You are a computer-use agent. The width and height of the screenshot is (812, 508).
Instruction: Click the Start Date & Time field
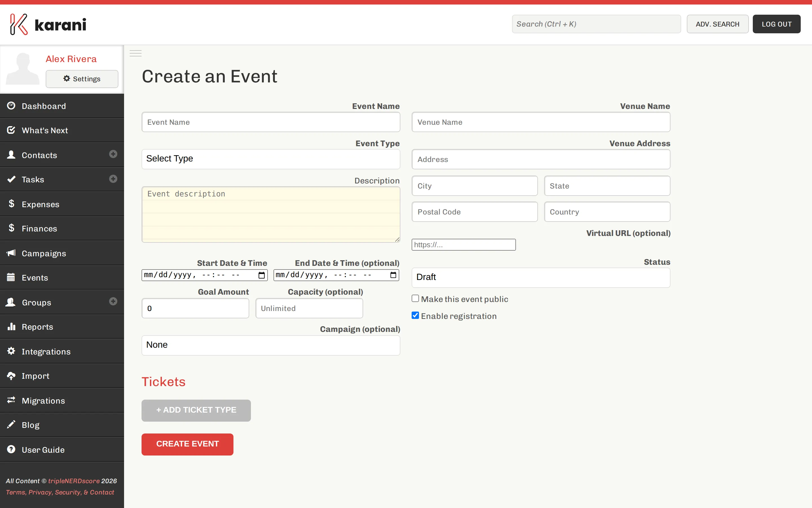[205, 275]
